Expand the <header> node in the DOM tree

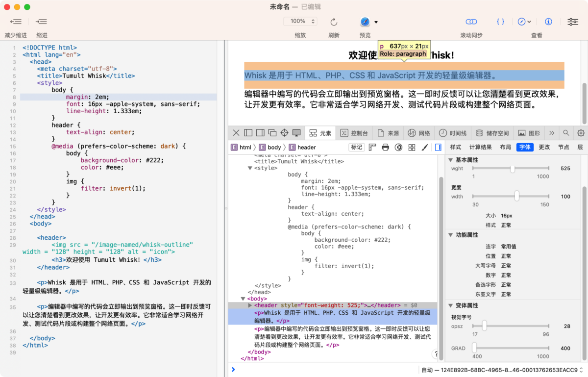point(250,305)
